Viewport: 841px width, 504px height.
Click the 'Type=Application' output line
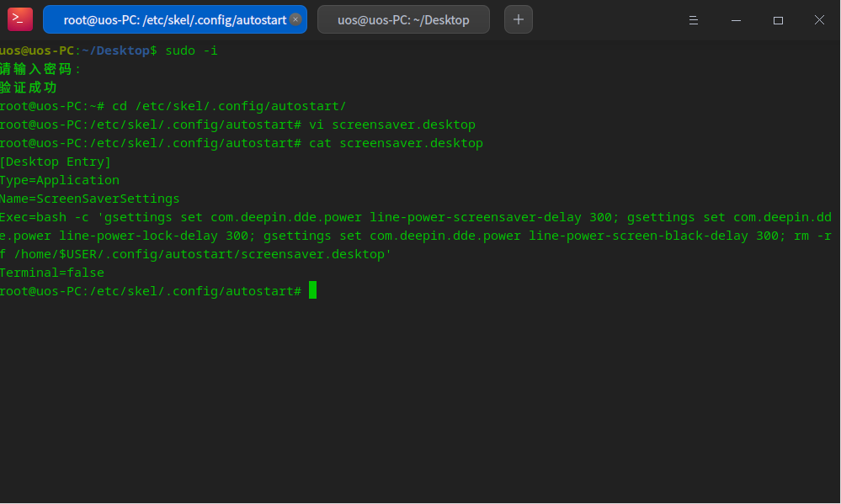(60, 180)
